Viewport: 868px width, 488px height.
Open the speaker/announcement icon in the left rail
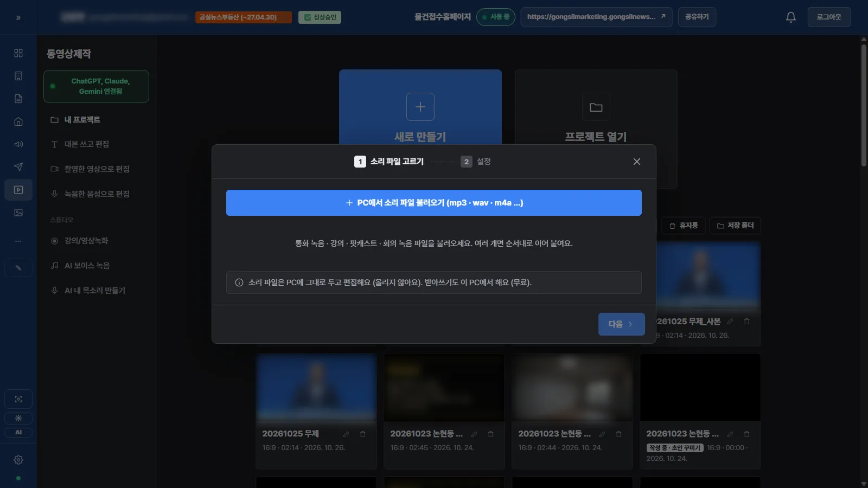pos(18,144)
